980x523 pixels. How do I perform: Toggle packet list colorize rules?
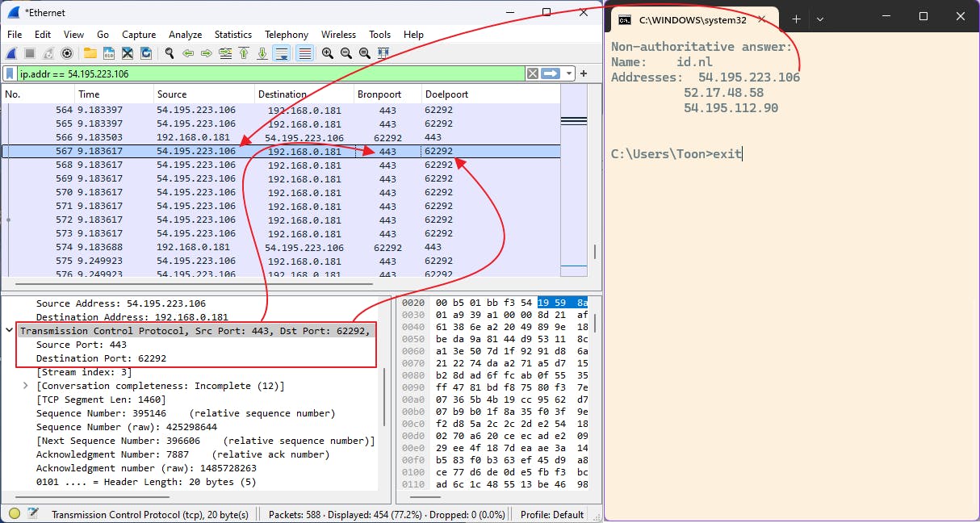[304, 53]
